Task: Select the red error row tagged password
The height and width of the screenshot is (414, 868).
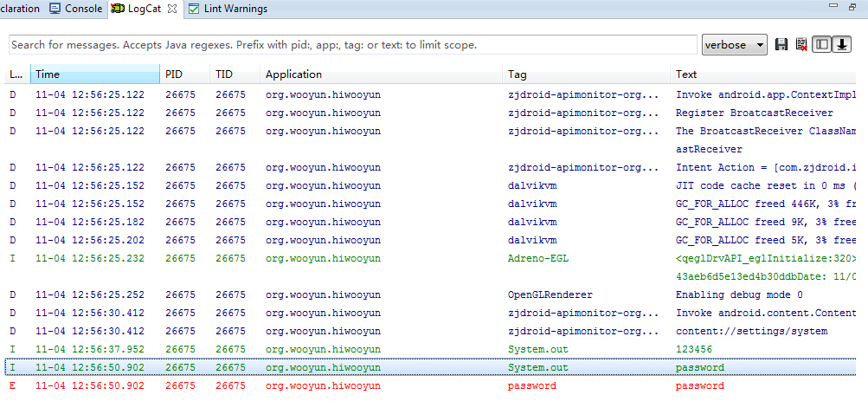Action: tap(431, 385)
